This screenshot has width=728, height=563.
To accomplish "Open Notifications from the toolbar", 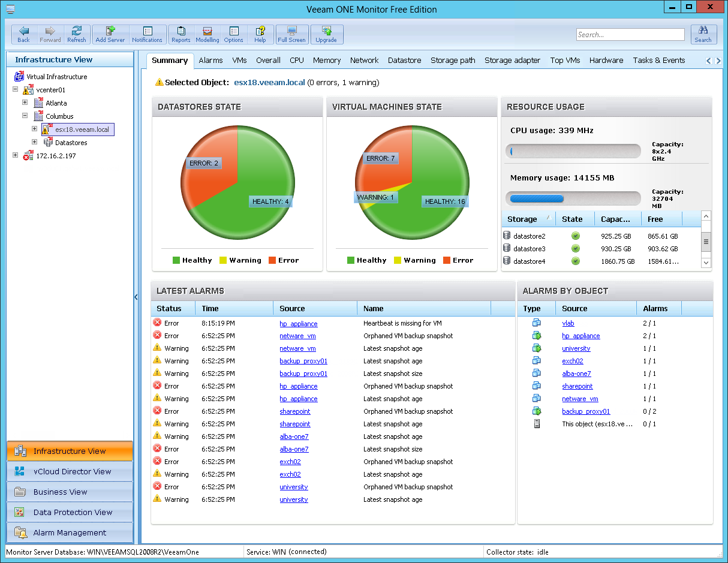I will click(x=147, y=34).
